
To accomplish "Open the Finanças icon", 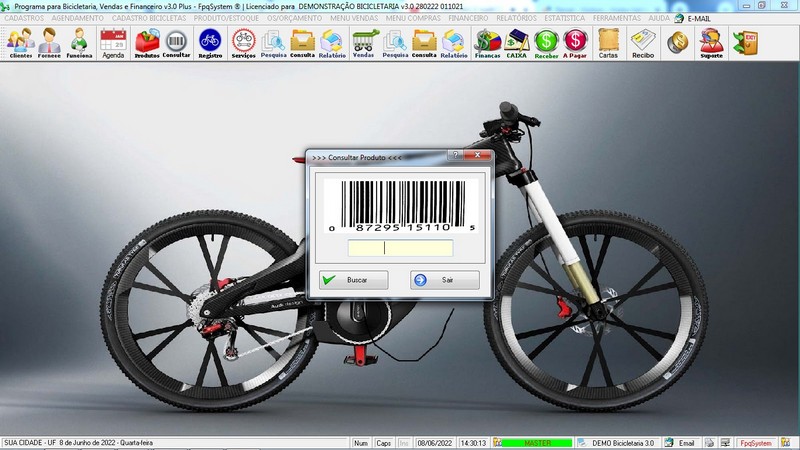I will [x=487, y=43].
